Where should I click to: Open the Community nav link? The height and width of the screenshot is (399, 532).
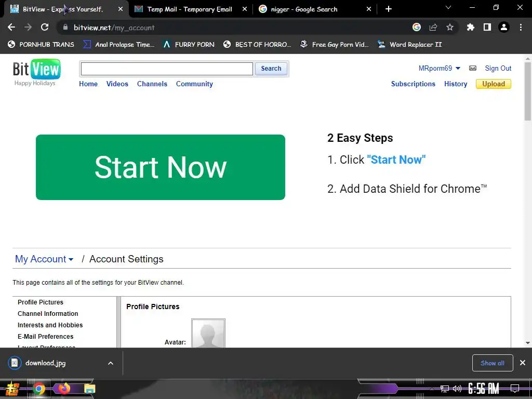[x=194, y=84]
